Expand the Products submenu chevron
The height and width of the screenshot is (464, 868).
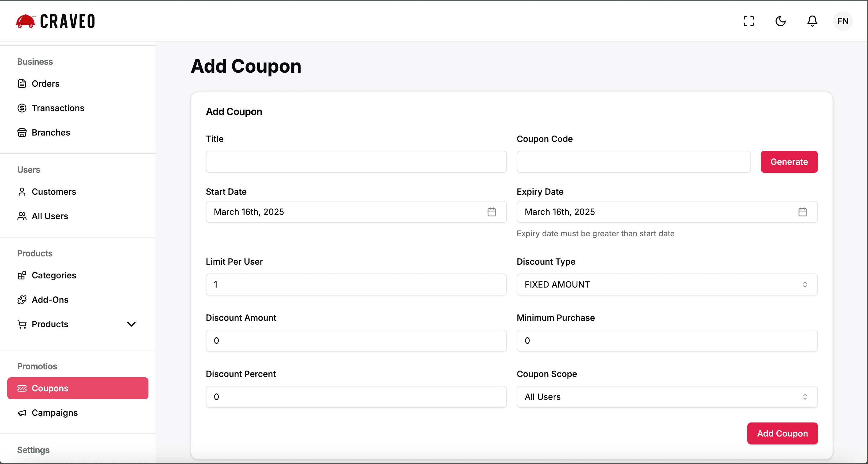coord(131,324)
